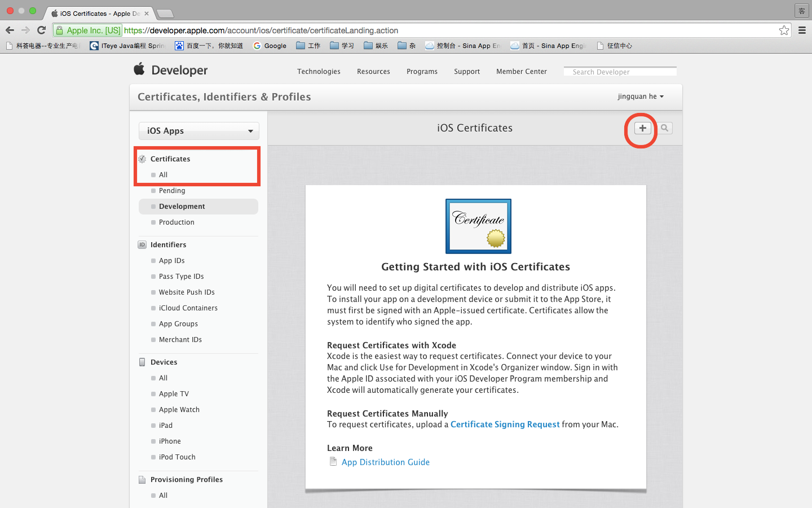The width and height of the screenshot is (812, 508).
Task: Select All under Devices
Action: click(163, 378)
